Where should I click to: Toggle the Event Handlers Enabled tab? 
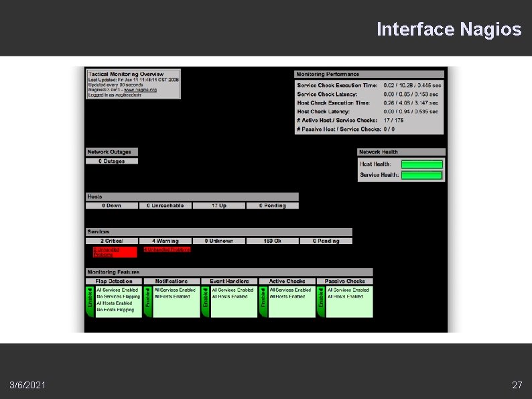pos(205,302)
